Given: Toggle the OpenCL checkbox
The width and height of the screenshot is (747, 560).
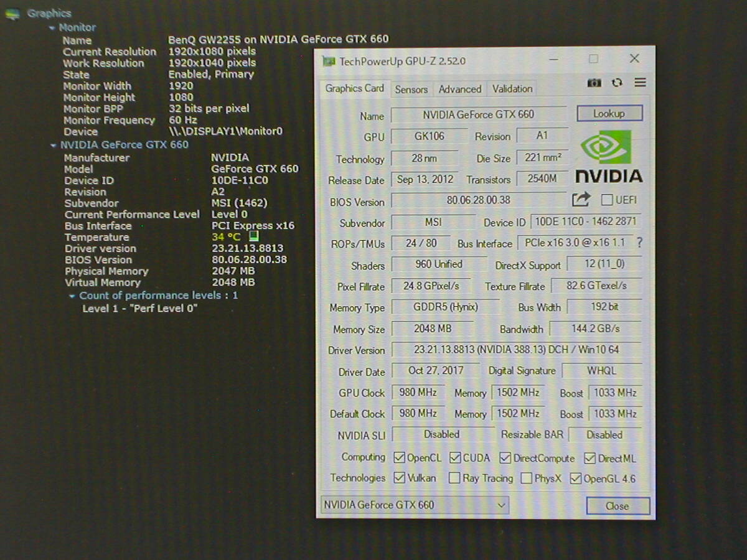Looking at the screenshot, I should tap(399, 458).
